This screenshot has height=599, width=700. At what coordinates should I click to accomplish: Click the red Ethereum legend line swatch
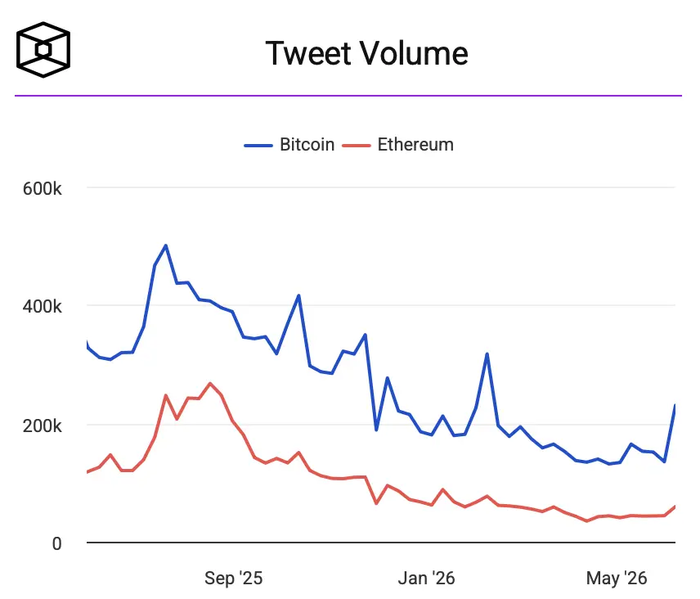click(357, 146)
